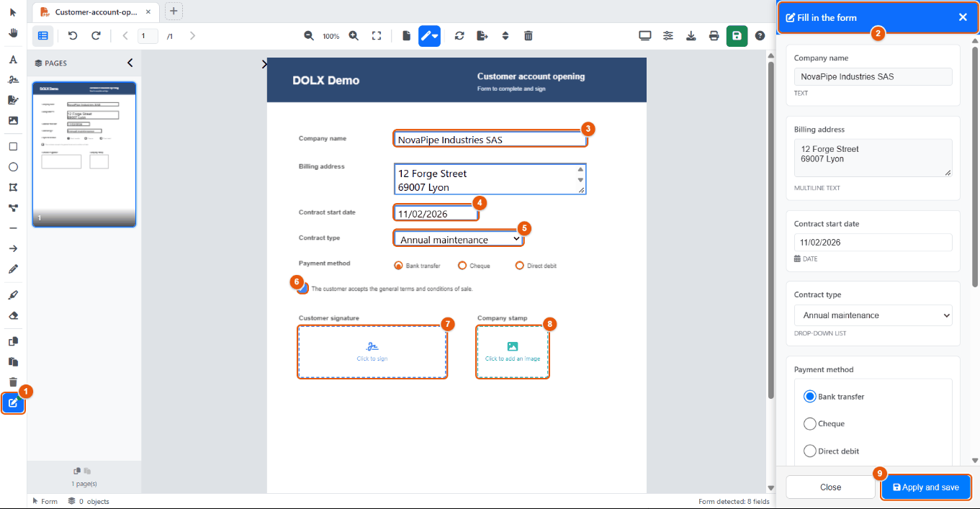Select the pencil freehand tool

[13, 269]
